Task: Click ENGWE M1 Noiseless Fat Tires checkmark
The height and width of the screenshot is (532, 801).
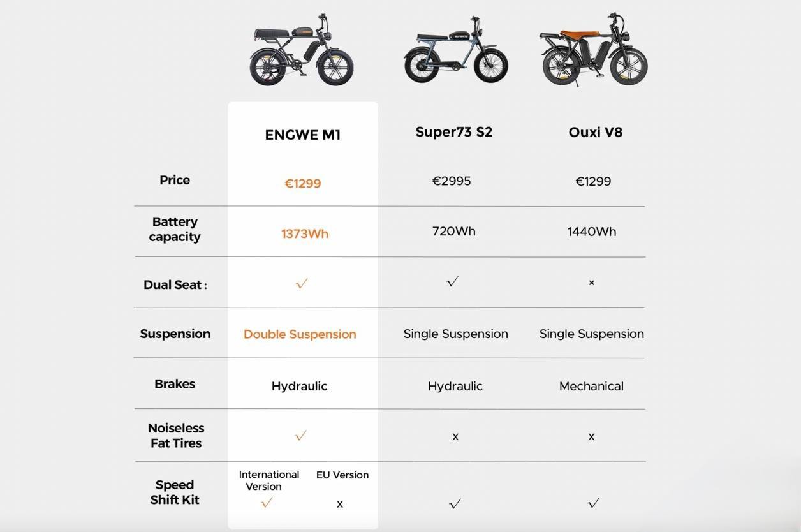Action: 300,436
